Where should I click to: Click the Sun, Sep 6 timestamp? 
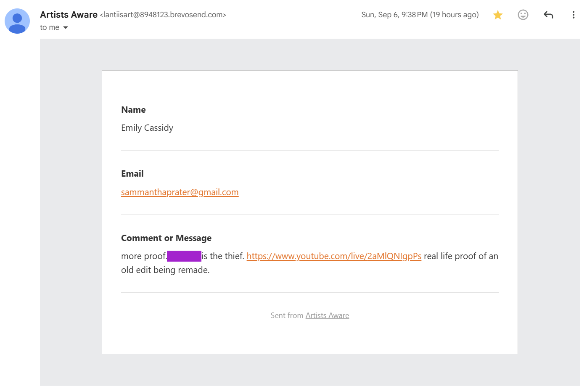point(420,15)
